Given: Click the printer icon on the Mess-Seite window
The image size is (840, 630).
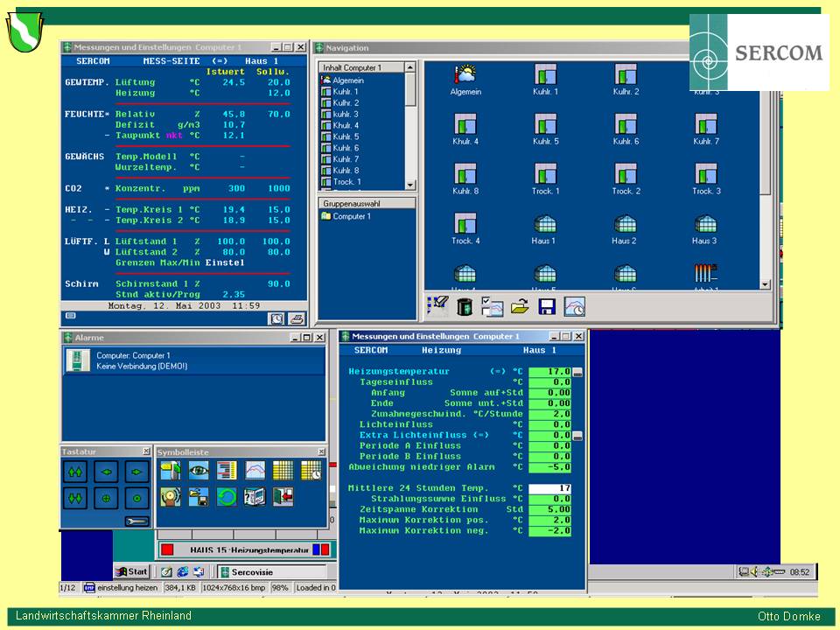Looking at the screenshot, I should pyautogui.click(x=297, y=318).
